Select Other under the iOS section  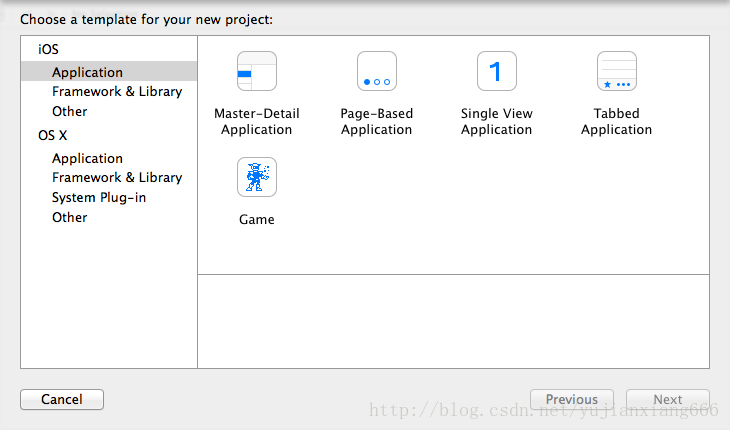(x=69, y=112)
